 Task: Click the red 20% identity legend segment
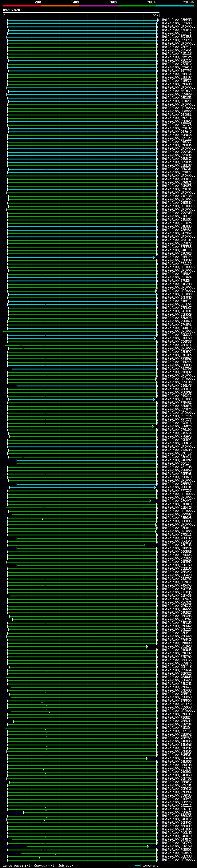click(22, 6)
